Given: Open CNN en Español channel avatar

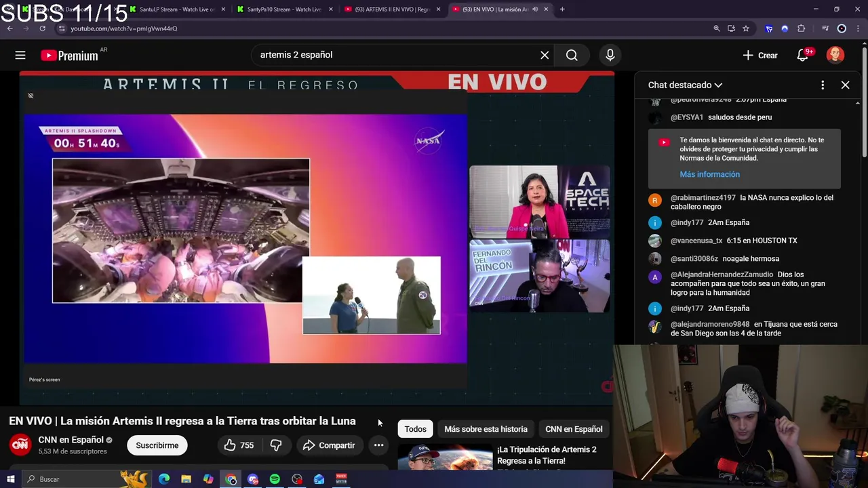Looking at the screenshot, I should tap(20, 445).
